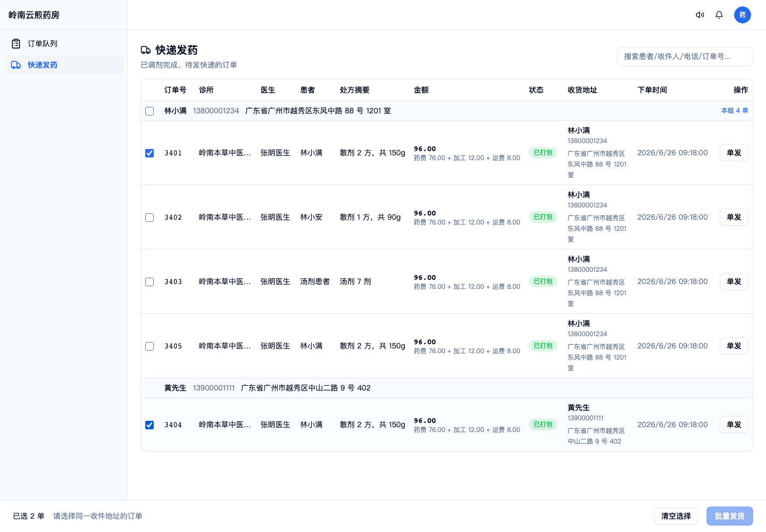The width and height of the screenshot is (766, 532).
Task: Click 已打包 status of order 3401
Action: coord(543,153)
